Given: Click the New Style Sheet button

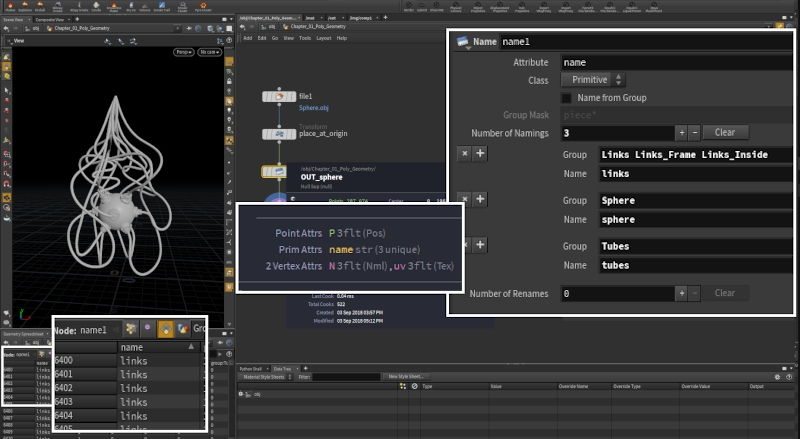Looking at the screenshot, I should pos(407,376).
